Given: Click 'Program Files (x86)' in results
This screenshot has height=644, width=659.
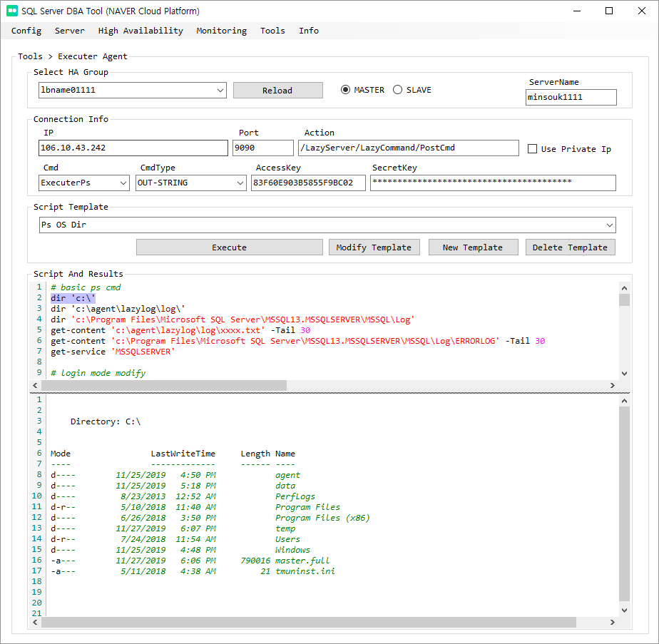Looking at the screenshot, I should pos(322,518).
